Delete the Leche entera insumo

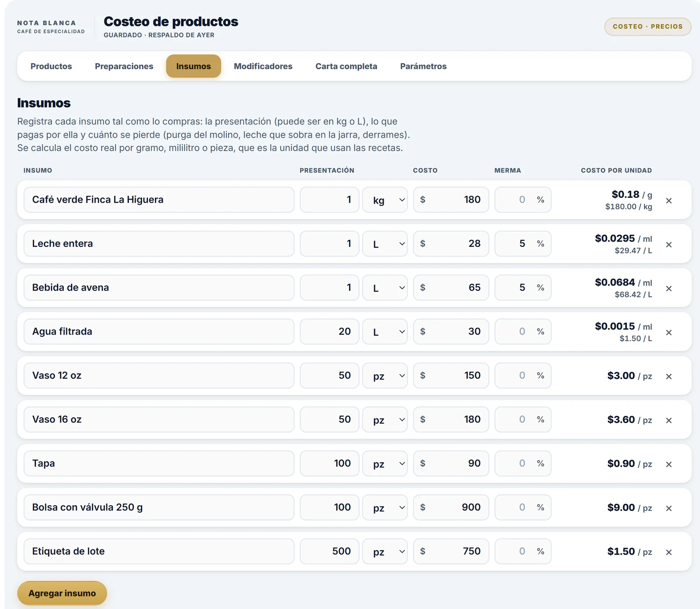coord(668,245)
